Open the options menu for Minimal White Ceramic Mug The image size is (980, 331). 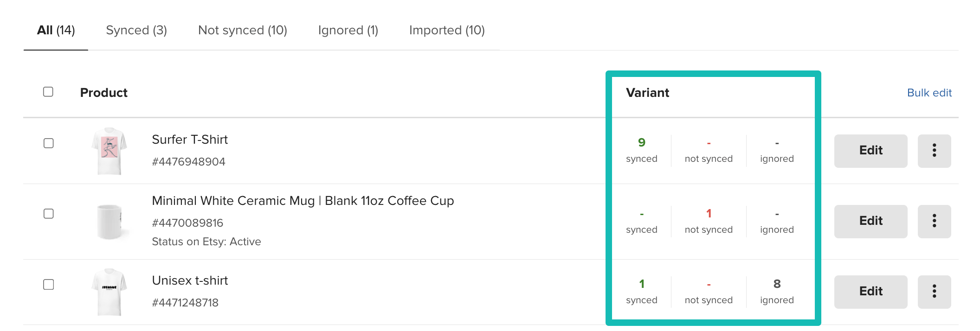[x=934, y=221]
